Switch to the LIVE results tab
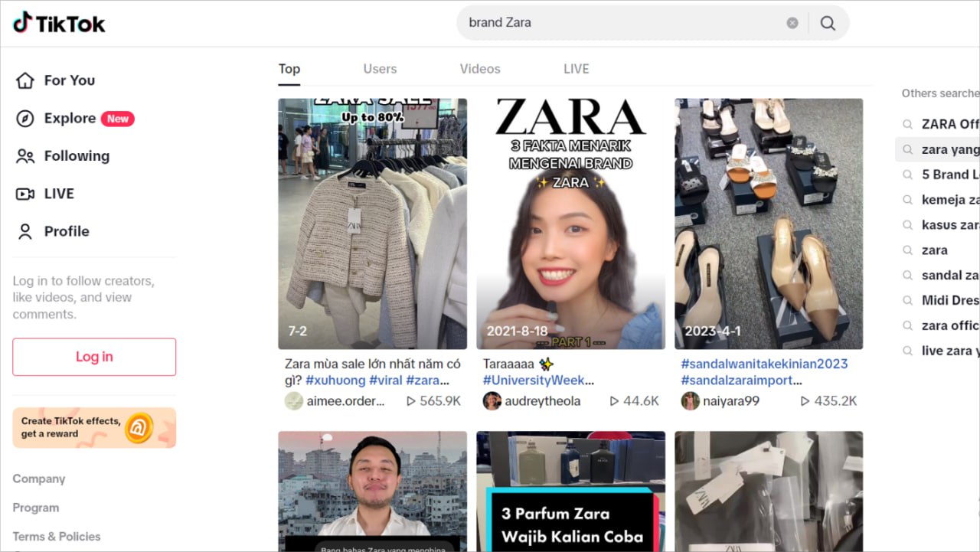 coord(577,69)
